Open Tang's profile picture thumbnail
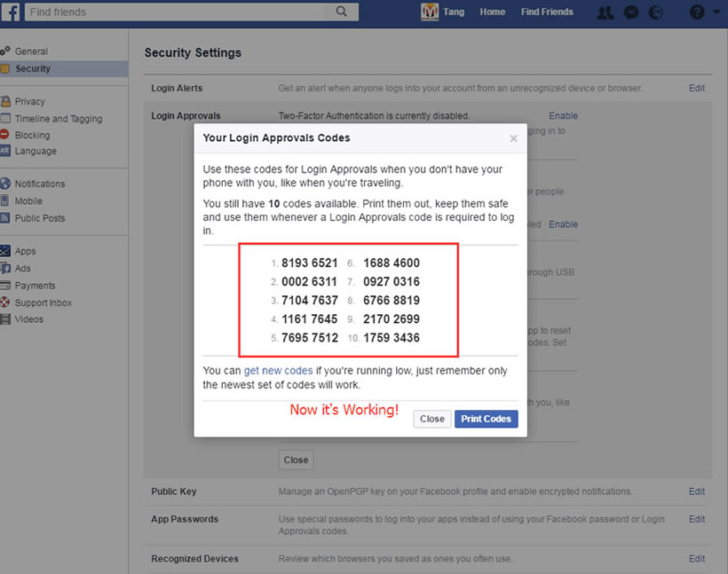The width and height of the screenshot is (728, 574). click(430, 12)
